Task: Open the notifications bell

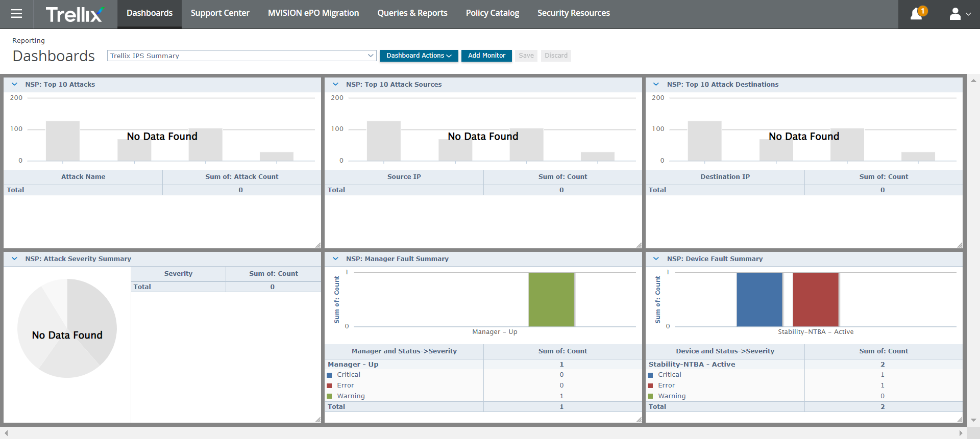Action: coord(917,14)
